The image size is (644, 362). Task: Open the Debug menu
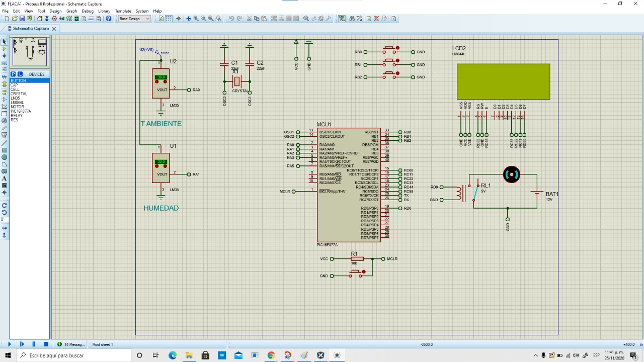tap(88, 11)
